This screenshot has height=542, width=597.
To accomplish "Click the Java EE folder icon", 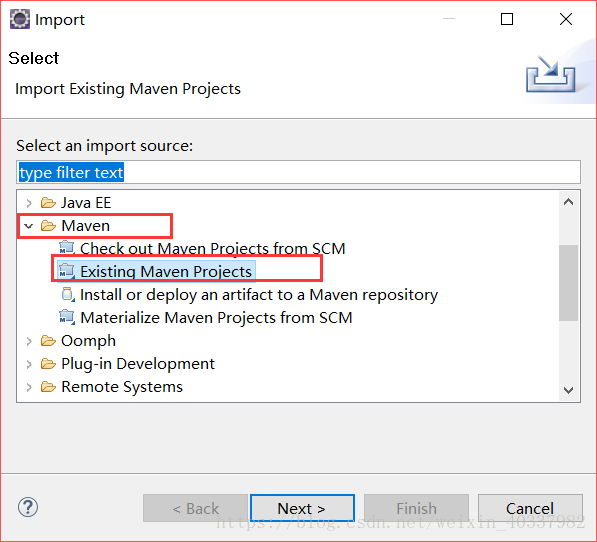I will point(48,202).
